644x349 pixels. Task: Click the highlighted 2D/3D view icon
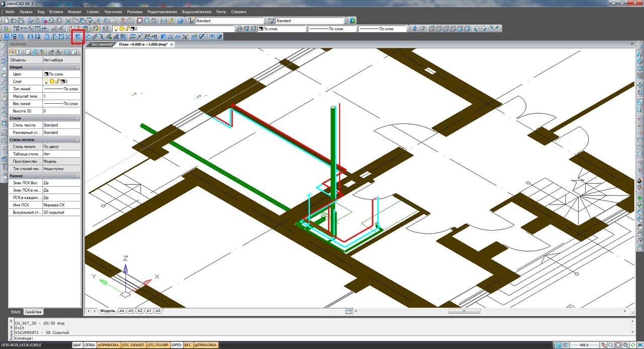click(78, 36)
